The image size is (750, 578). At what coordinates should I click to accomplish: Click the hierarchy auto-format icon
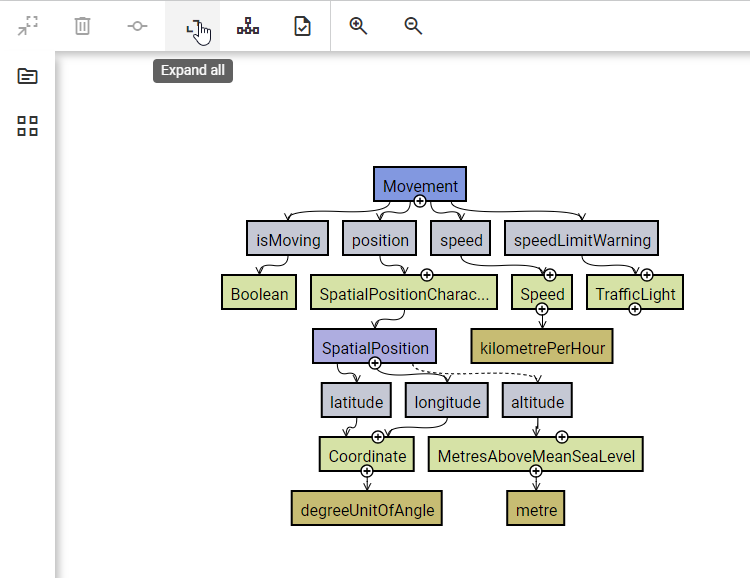pyautogui.click(x=248, y=26)
